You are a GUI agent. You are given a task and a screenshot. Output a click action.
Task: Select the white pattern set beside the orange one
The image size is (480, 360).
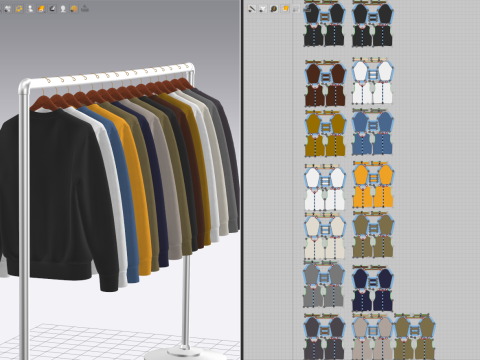[325, 187]
